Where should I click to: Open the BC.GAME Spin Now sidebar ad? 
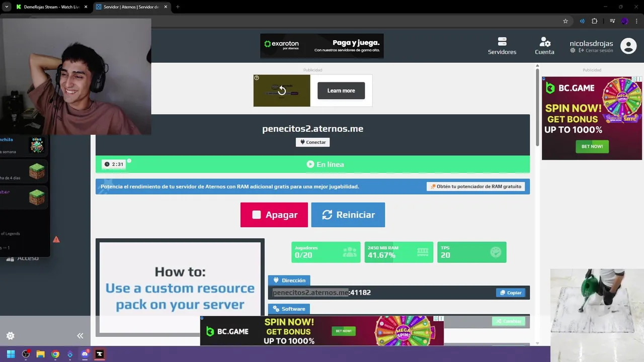point(592,118)
